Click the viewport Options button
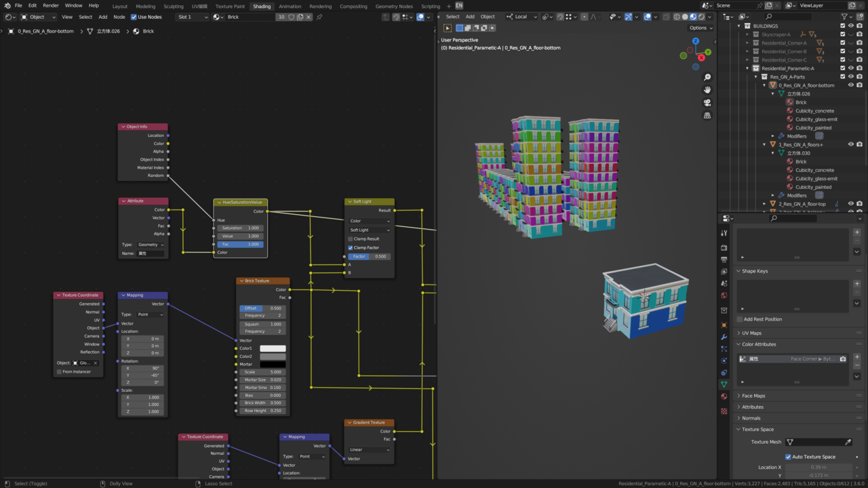The image size is (868, 488). click(x=701, y=28)
